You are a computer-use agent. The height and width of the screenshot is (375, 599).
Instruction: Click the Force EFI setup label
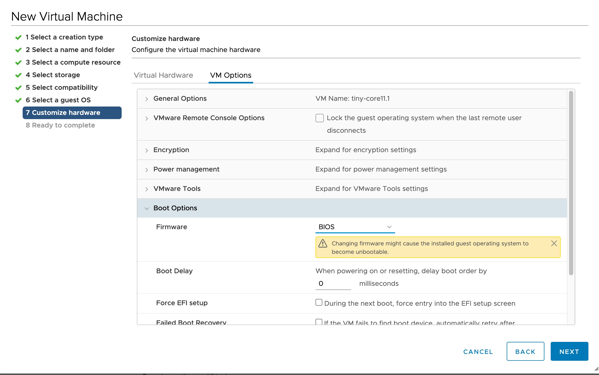point(182,303)
